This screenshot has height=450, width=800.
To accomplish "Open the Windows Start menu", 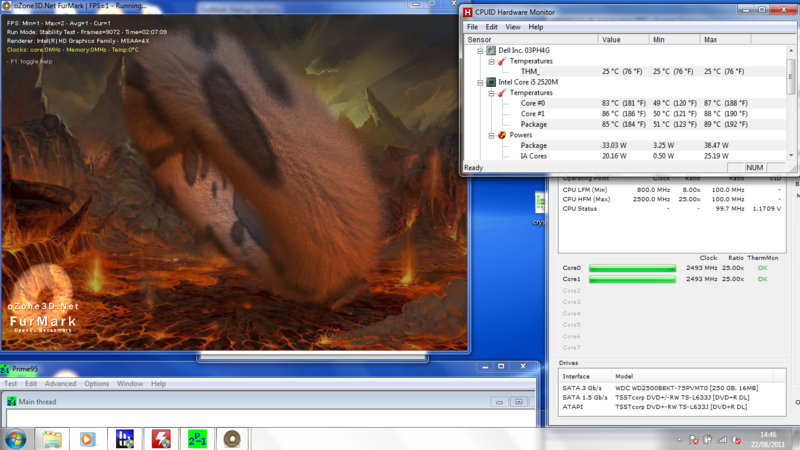I will pyautogui.click(x=15, y=439).
